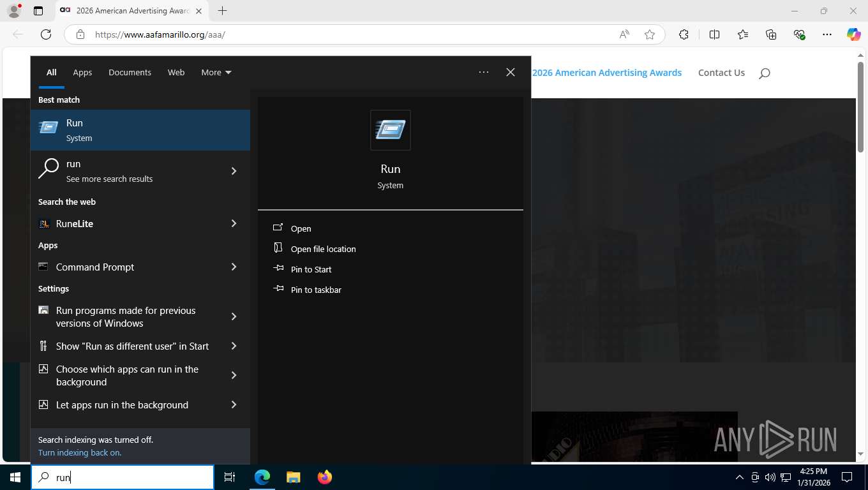Open the Windows Start button
This screenshot has width=868, height=490.
tap(15, 477)
